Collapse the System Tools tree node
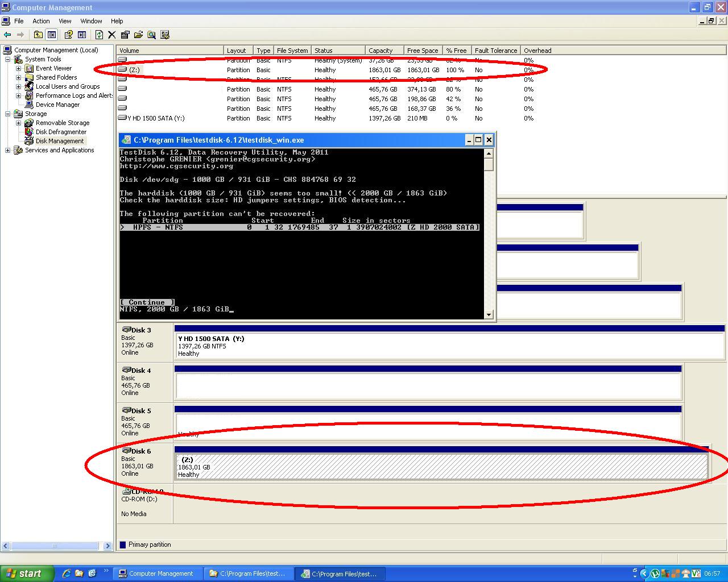The height and width of the screenshot is (582, 728). (x=8, y=59)
